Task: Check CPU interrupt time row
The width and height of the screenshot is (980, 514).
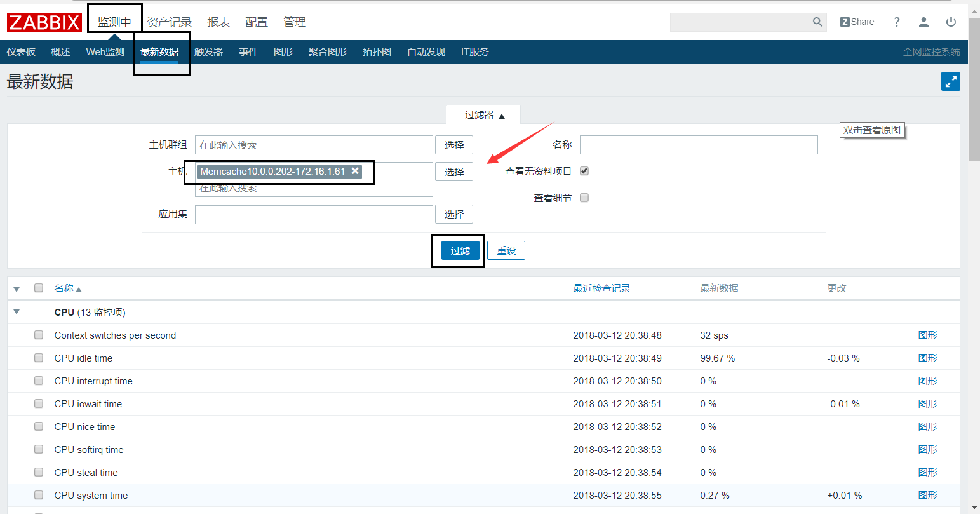Action: pyautogui.click(x=39, y=381)
